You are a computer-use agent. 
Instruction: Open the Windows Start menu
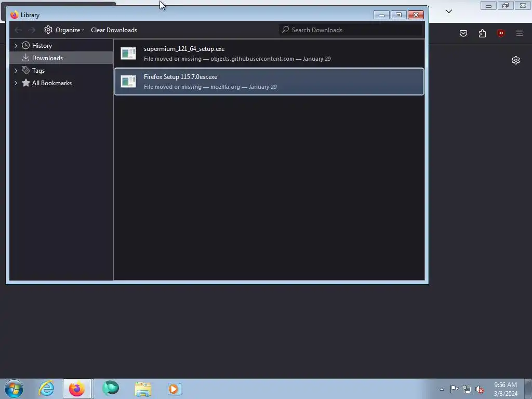[x=14, y=389]
